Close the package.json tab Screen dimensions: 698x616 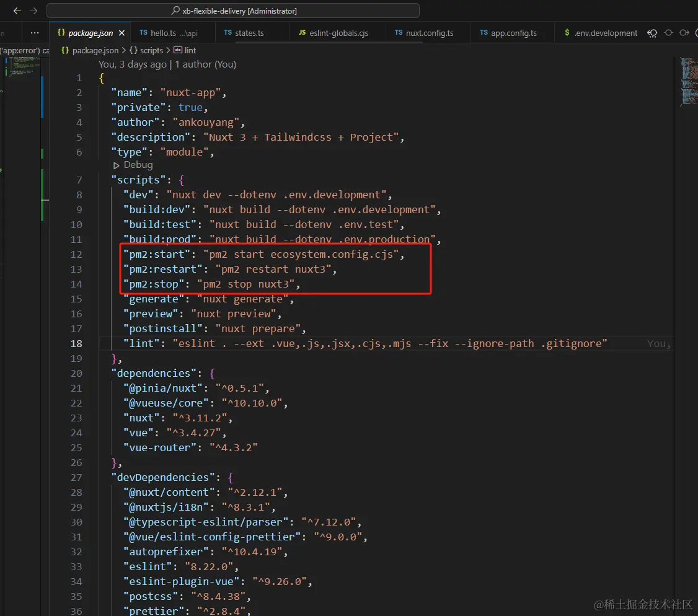point(121,33)
